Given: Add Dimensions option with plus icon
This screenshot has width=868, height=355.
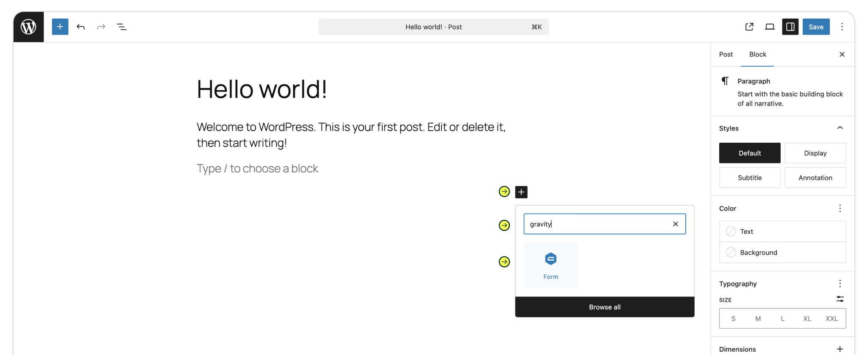Looking at the screenshot, I should pyautogui.click(x=840, y=349).
